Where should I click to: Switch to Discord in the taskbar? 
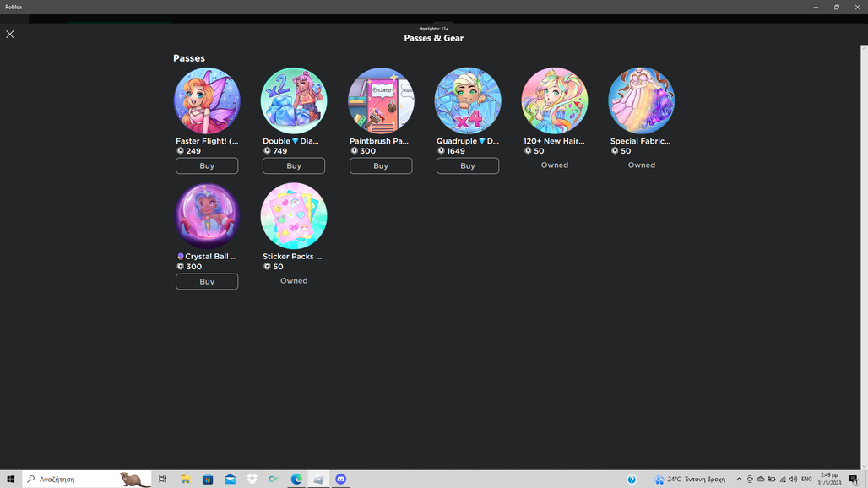pos(340,480)
